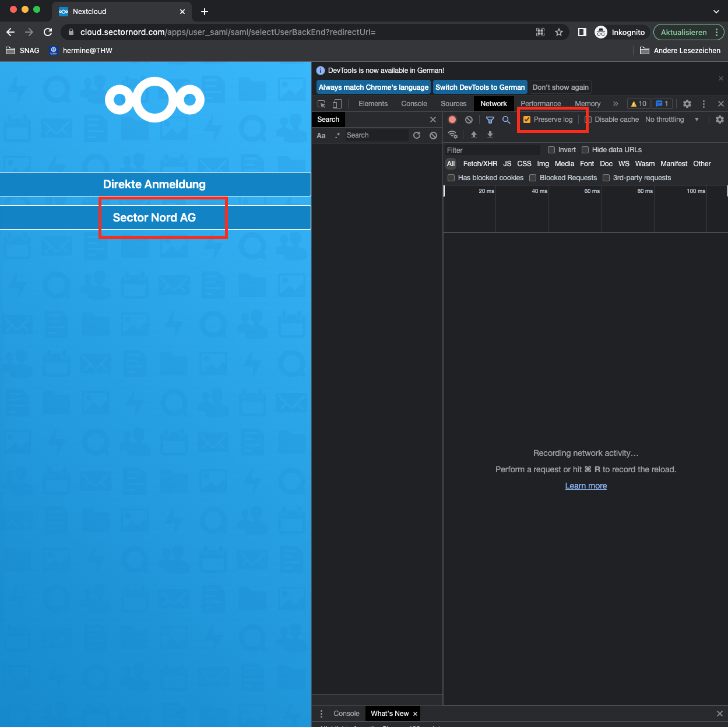
Task: Open the Learn more link
Action: click(586, 486)
